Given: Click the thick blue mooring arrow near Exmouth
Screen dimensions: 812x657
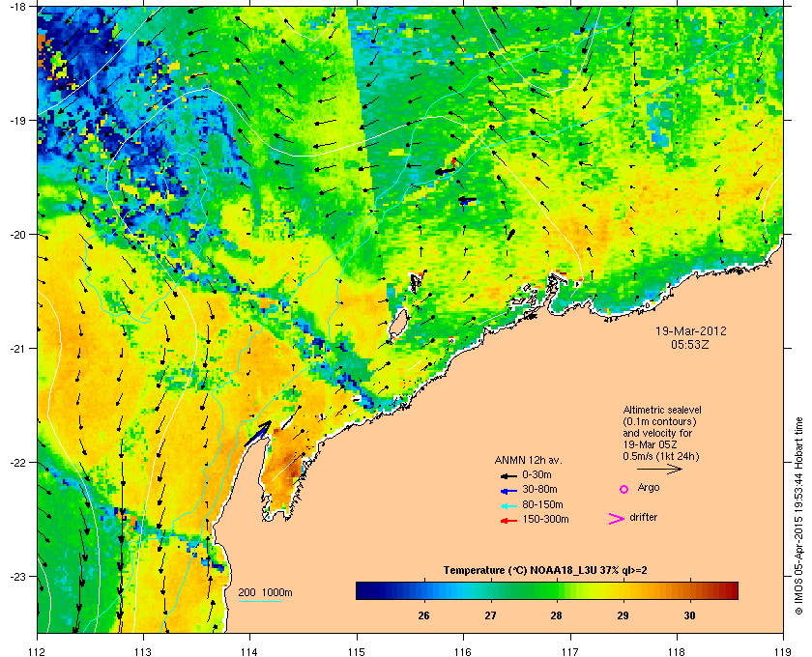Looking at the screenshot, I should coord(258,434).
